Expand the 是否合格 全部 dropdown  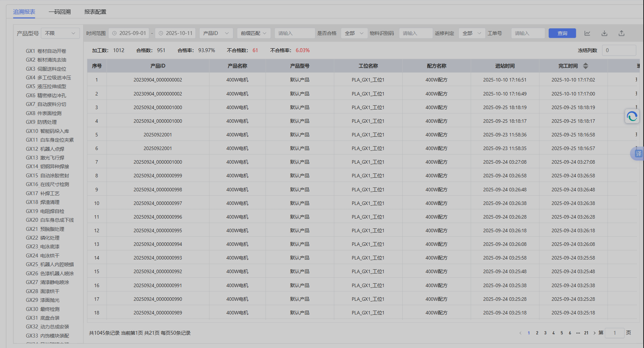[354, 33]
